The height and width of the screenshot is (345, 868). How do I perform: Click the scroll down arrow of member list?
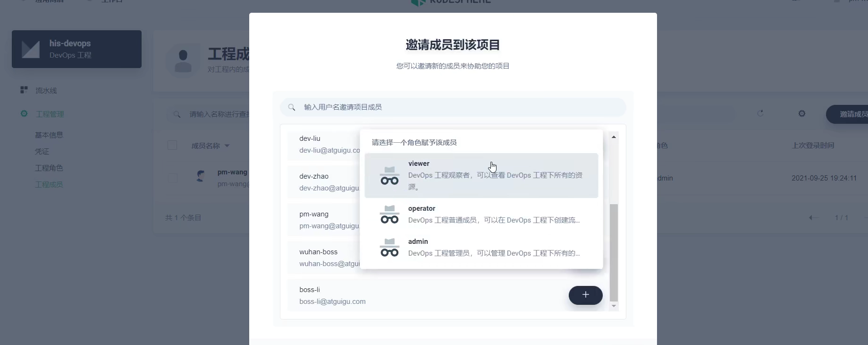[614, 306]
